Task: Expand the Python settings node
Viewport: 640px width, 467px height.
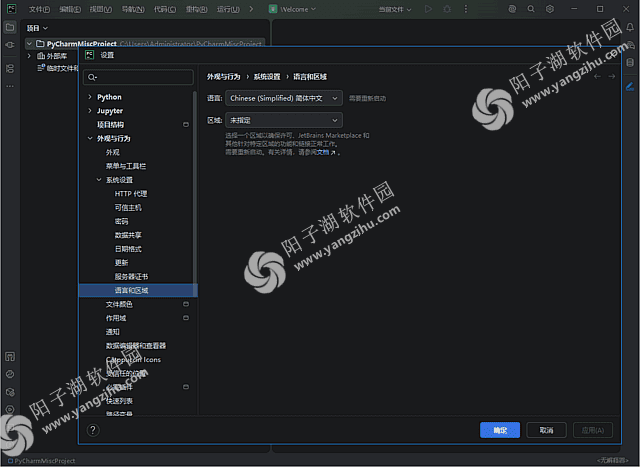Action: (90, 97)
